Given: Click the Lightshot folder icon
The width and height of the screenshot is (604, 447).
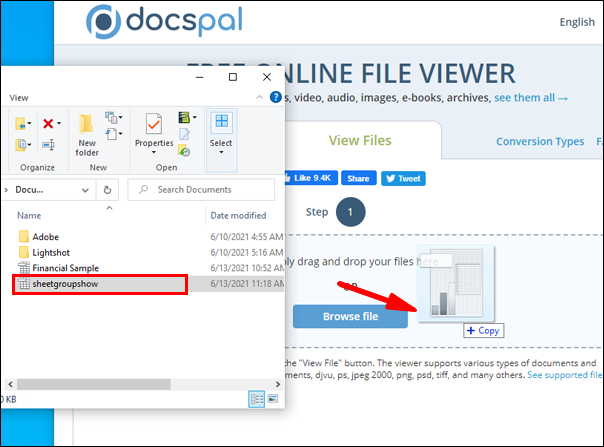Looking at the screenshot, I should click(23, 252).
